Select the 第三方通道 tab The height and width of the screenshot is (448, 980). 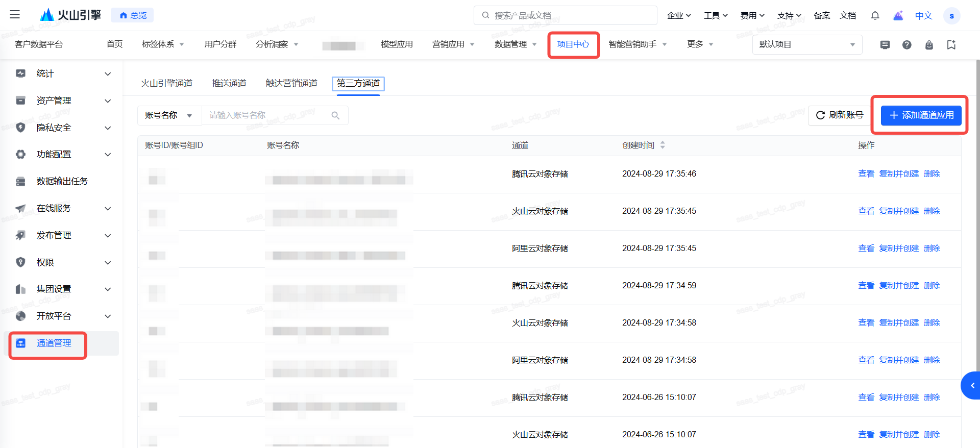(x=358, y=83)
